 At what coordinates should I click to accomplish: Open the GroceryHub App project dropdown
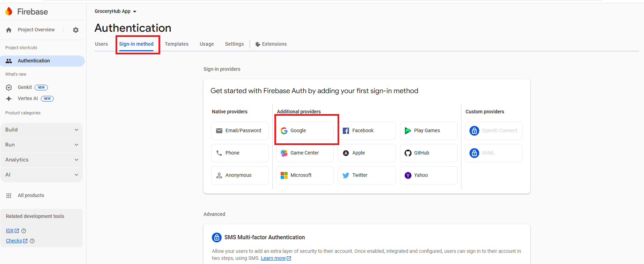[x=116, y=12]
